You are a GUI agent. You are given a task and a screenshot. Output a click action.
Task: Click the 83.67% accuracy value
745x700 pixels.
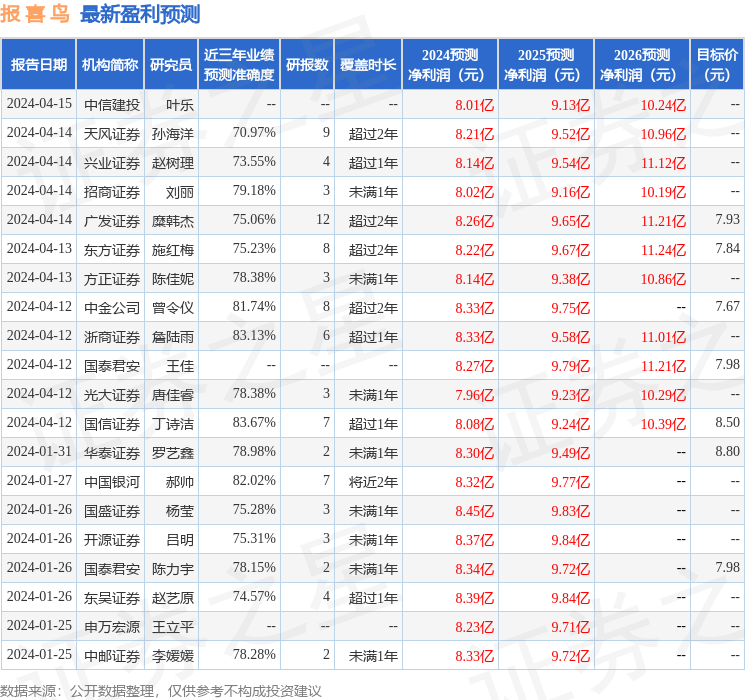253,423
